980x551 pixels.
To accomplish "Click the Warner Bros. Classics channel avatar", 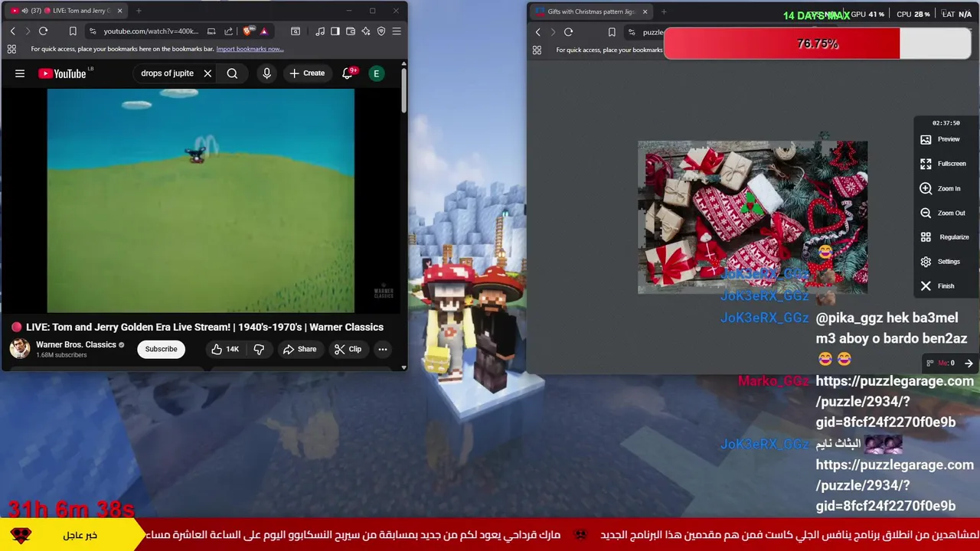I will [20, 348].
